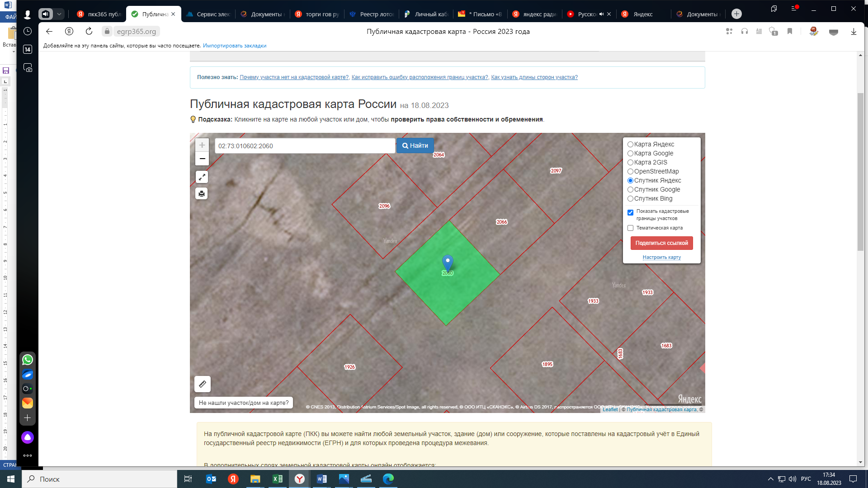Open WhatsApp in browser sidebar

tap(28, 360)
